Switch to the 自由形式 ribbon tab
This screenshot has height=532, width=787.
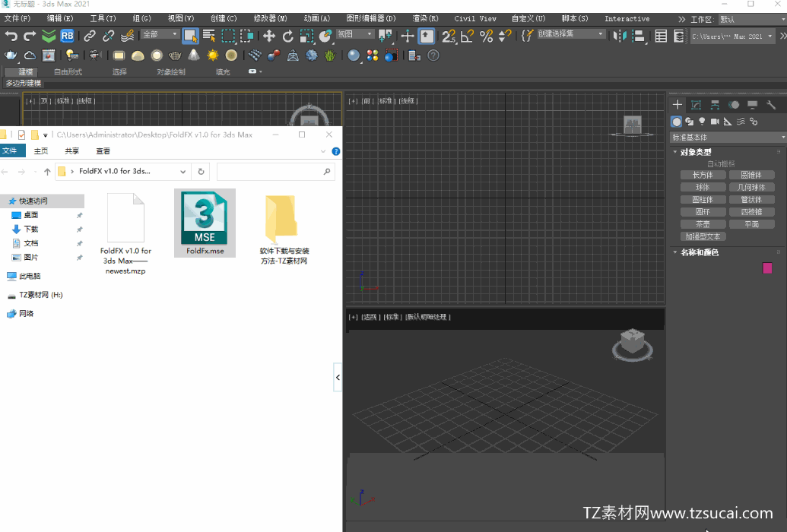coord(68,72)
